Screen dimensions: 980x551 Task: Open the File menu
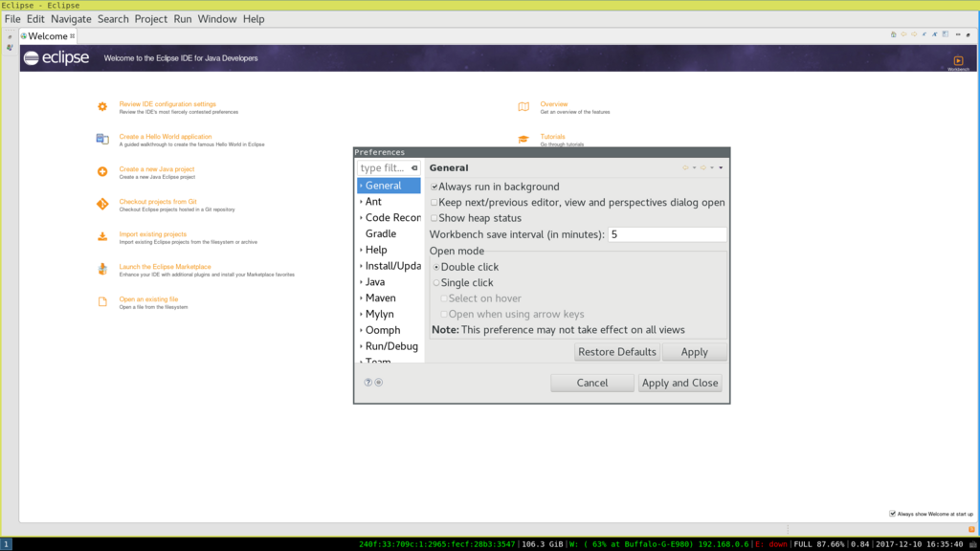click(12, 19)
